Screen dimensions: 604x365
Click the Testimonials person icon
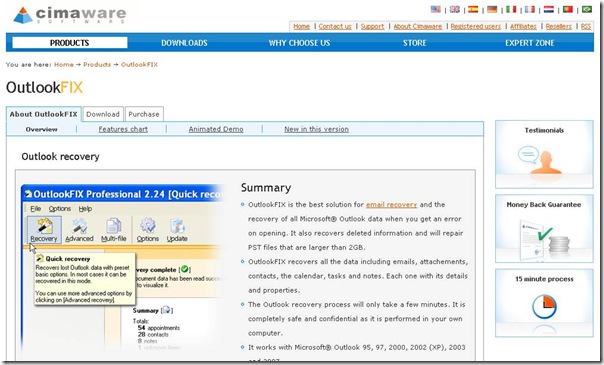[x=540, y=160]
